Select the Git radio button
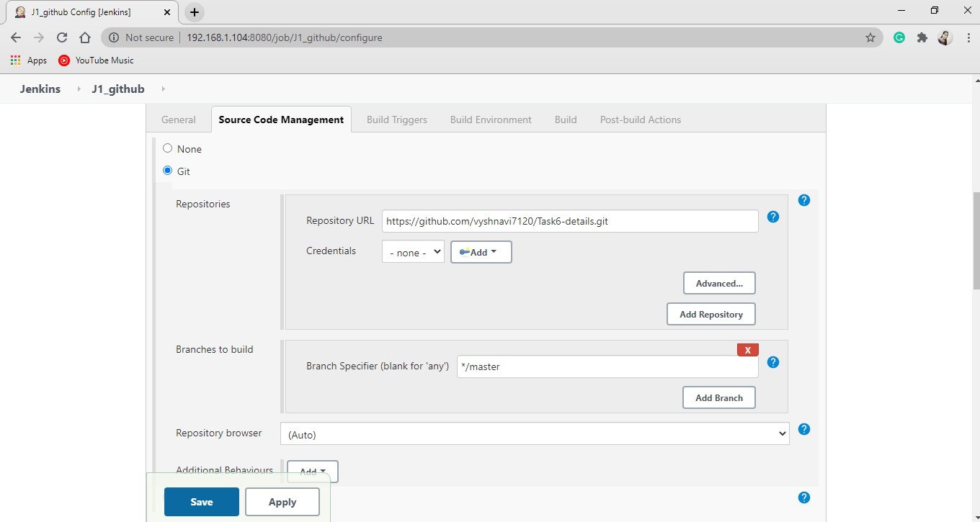This screenshot has height=522, width=980. tap(167, 171)
